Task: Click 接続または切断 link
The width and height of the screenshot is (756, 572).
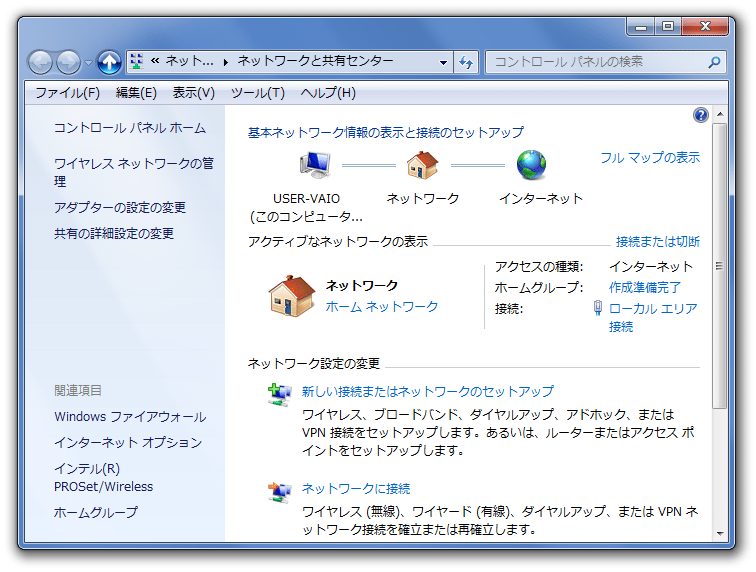Action: coord(658,241)
